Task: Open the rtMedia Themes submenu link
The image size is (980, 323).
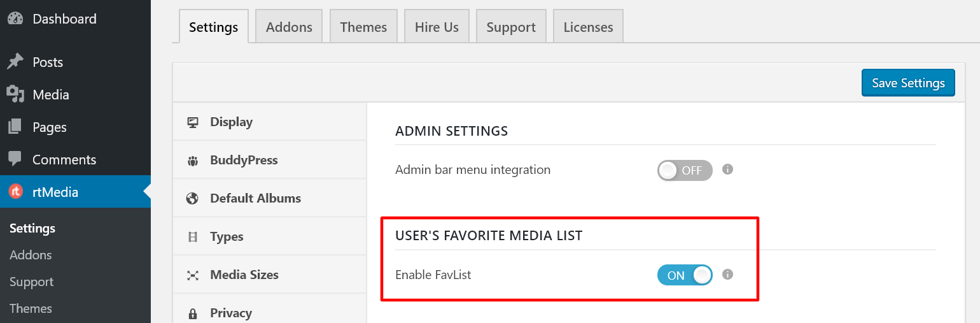Action: [31, 308]
